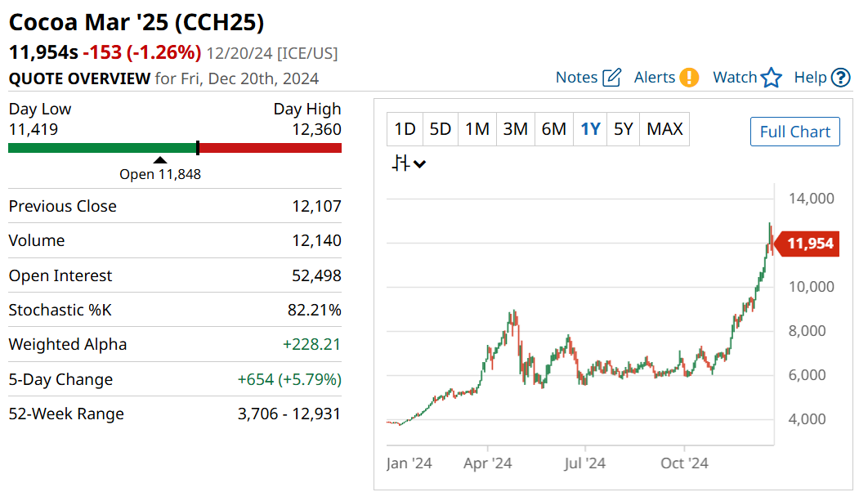
Task: Select the 1Y chart range
Action: coord(590,129)
